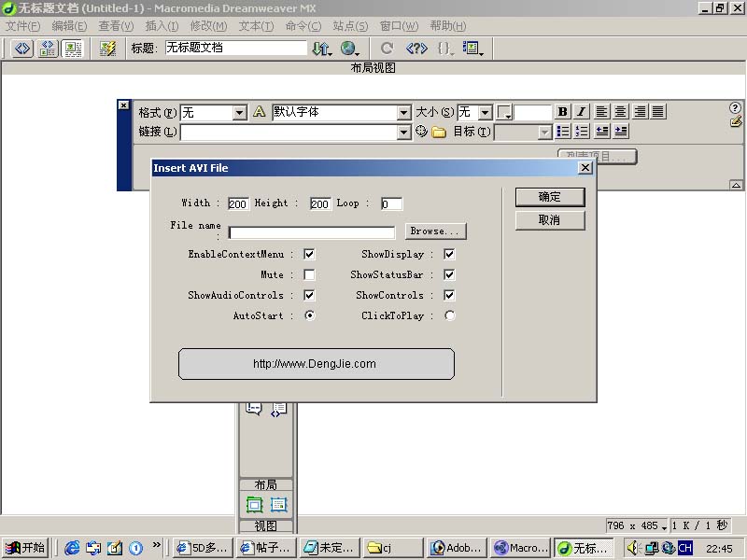The width and height of the screenshot is (747, 560).
Task: Click the live data view lightning icon
Action: point(107,49)
